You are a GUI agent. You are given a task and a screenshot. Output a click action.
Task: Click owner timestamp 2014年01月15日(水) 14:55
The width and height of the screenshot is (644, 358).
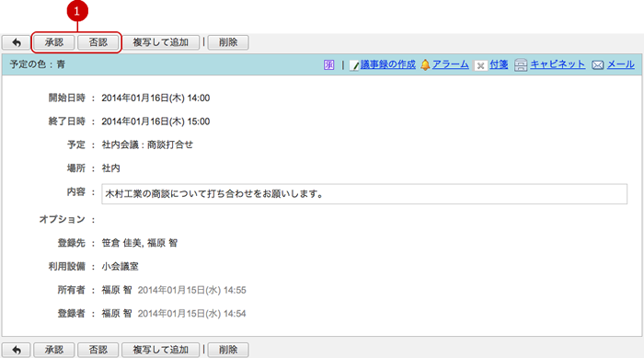pyautogui.click(x=191, y=290)
